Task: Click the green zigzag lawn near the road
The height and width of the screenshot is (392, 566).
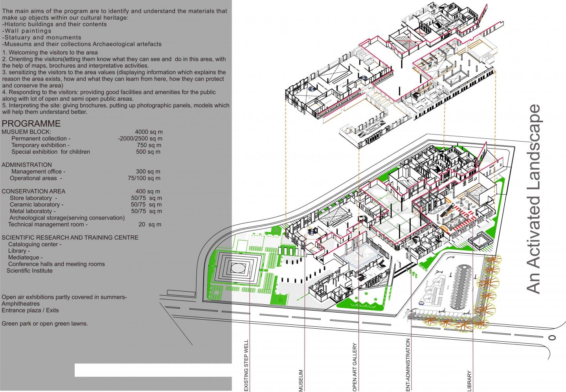Action: pyautogui.click(x=362, y=304)
